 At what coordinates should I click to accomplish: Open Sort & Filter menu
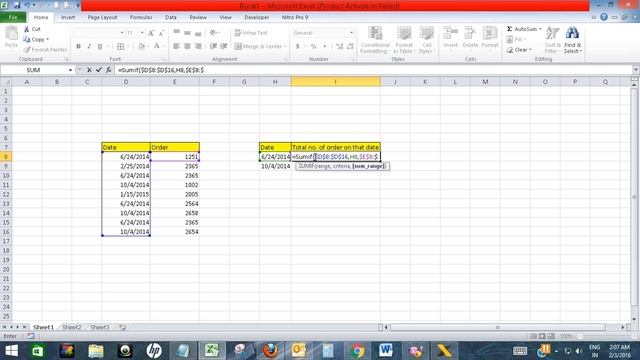(x=553, y=40)
